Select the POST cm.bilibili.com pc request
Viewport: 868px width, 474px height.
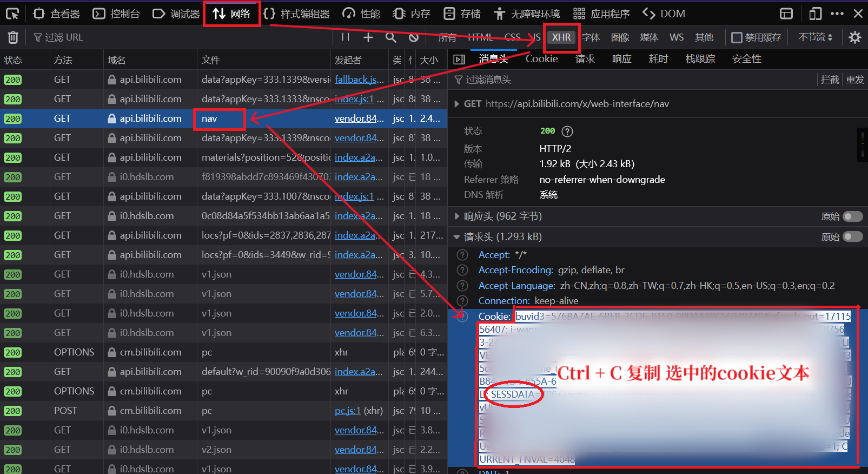tap(223, 411)
